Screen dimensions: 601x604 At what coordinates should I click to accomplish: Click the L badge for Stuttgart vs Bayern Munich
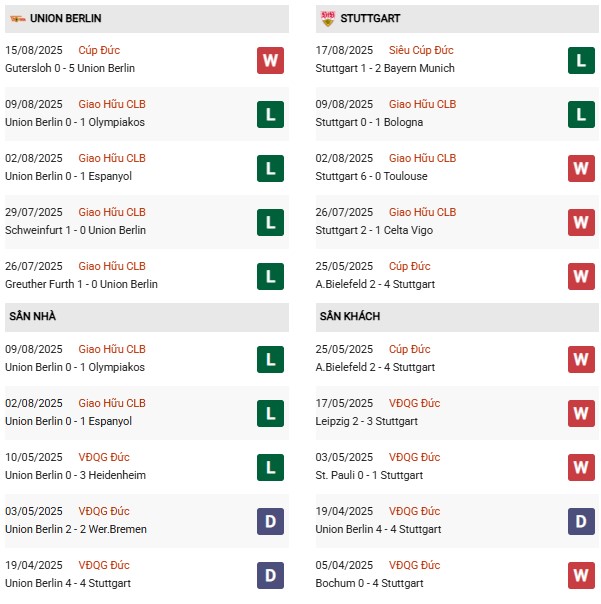click(x=581, y=60)
